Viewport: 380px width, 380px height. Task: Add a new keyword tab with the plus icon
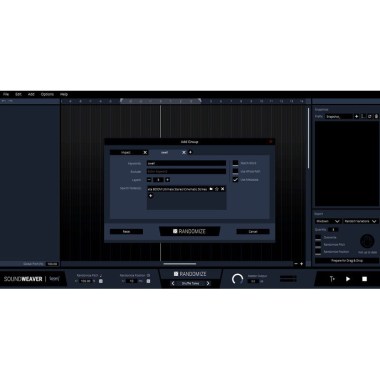(x=190, y=152)
